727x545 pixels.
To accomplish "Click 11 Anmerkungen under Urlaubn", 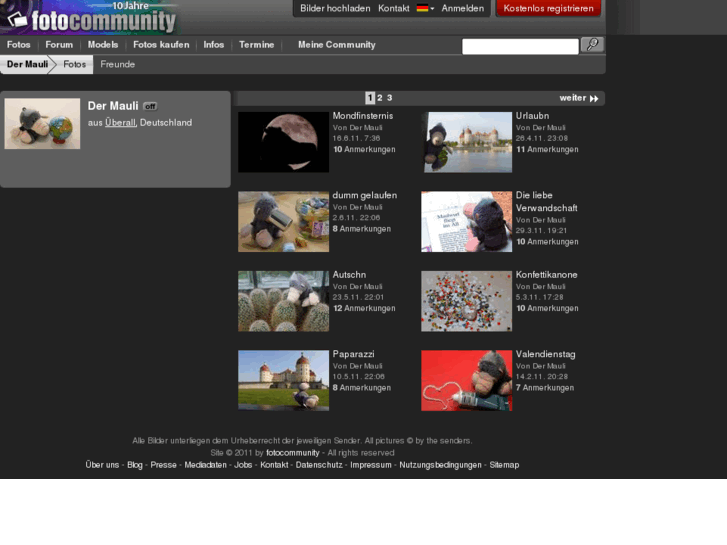I will click(547, 149).
